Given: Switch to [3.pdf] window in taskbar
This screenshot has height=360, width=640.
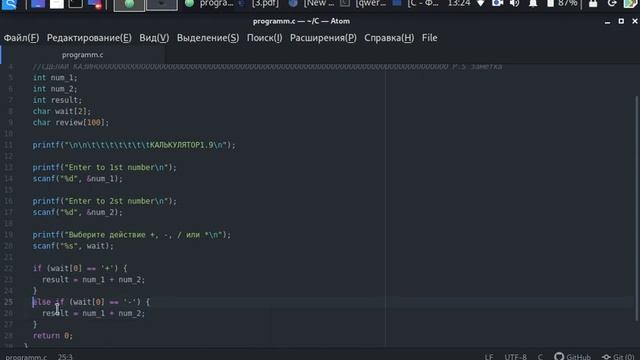Looking at the screenshot, I should [259, 4].
